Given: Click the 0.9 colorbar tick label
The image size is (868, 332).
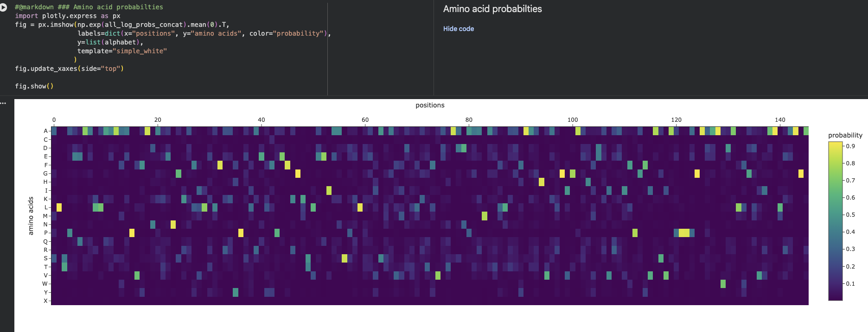Looking at the screenshot, I should 850,146.
